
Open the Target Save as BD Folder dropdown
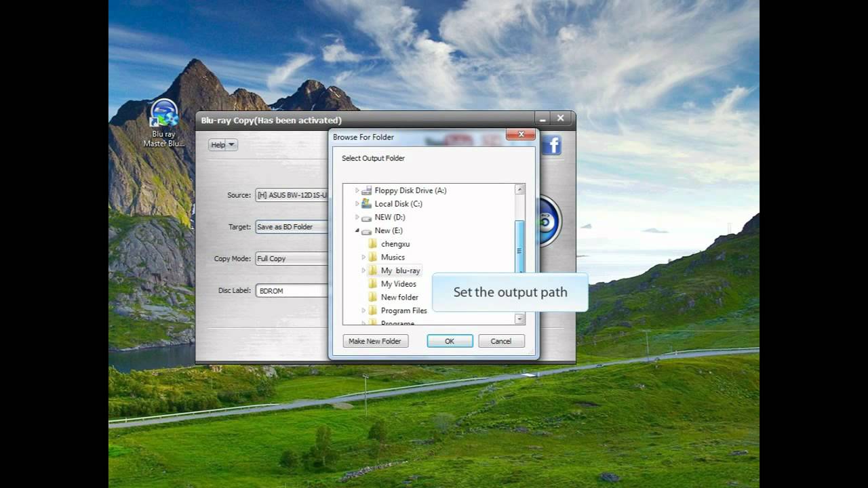(x=292, y=227)
